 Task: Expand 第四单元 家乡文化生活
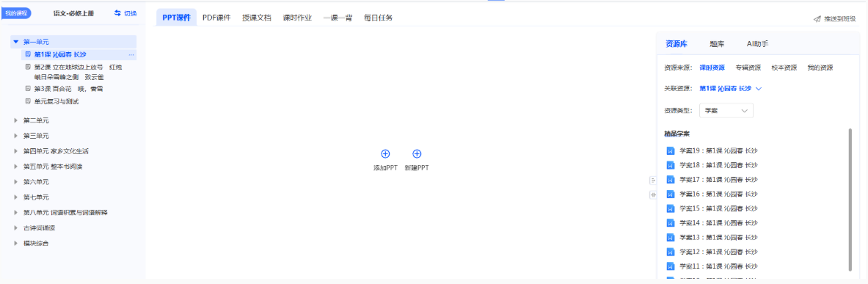[x=16, y=150]
